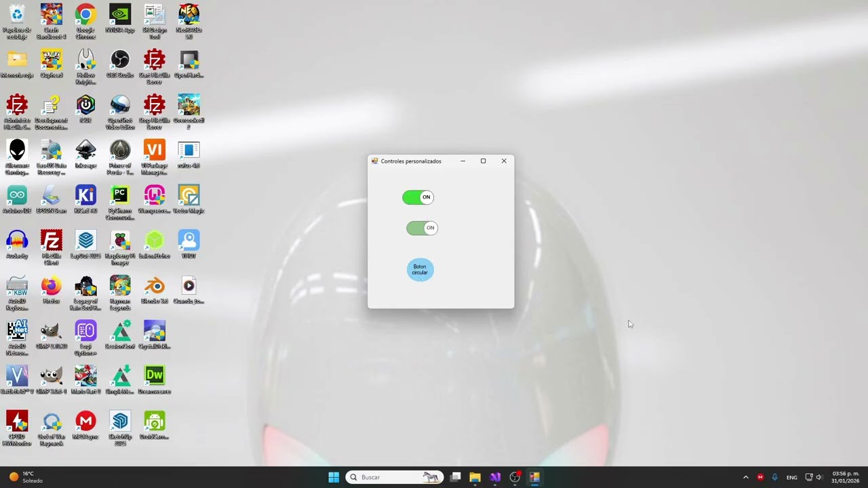The width and height of the screenshot is (868, 488).
Task: Select the Inkscape desktop icon
Action: [85, 155]
